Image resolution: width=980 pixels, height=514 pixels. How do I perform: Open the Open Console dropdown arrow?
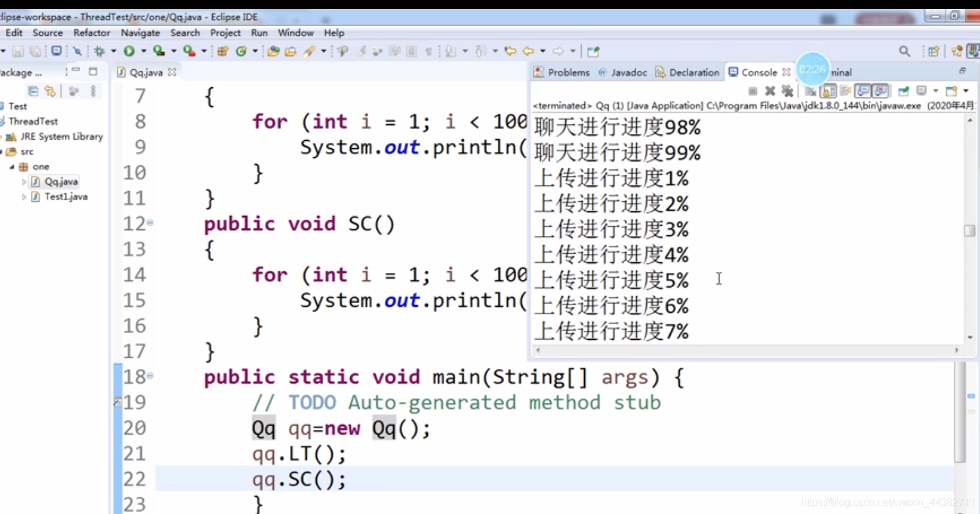click(965, 91)
